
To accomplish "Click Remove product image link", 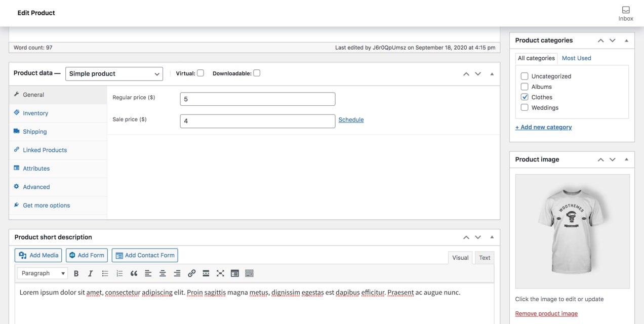I will click(546, 314).
